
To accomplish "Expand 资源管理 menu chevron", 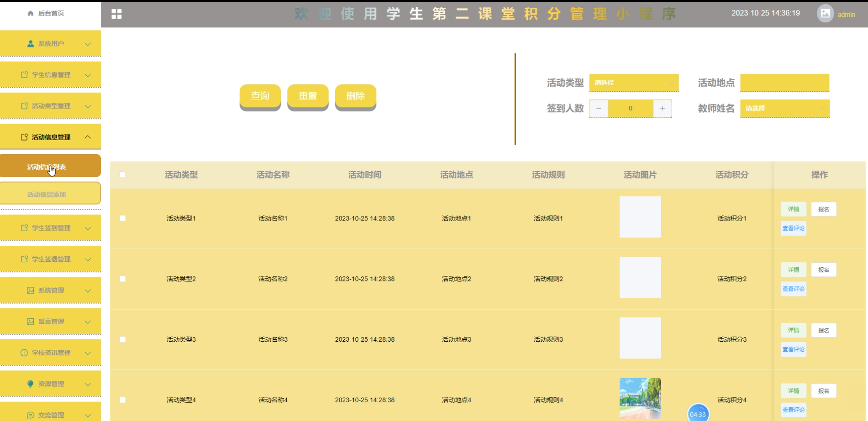I will [x=88, y=385].
